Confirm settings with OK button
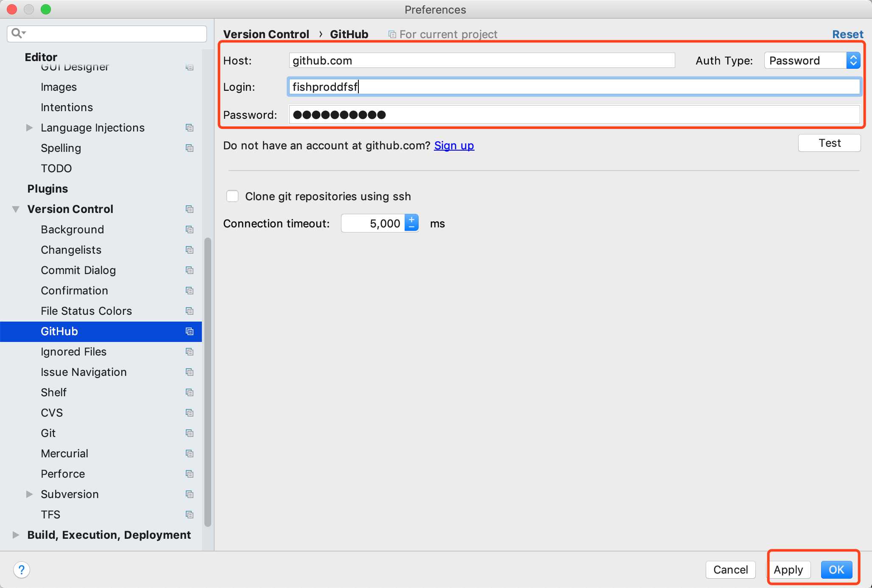This screenshot has height=588, width=872. pyautogui.click(x=836, y=570)
